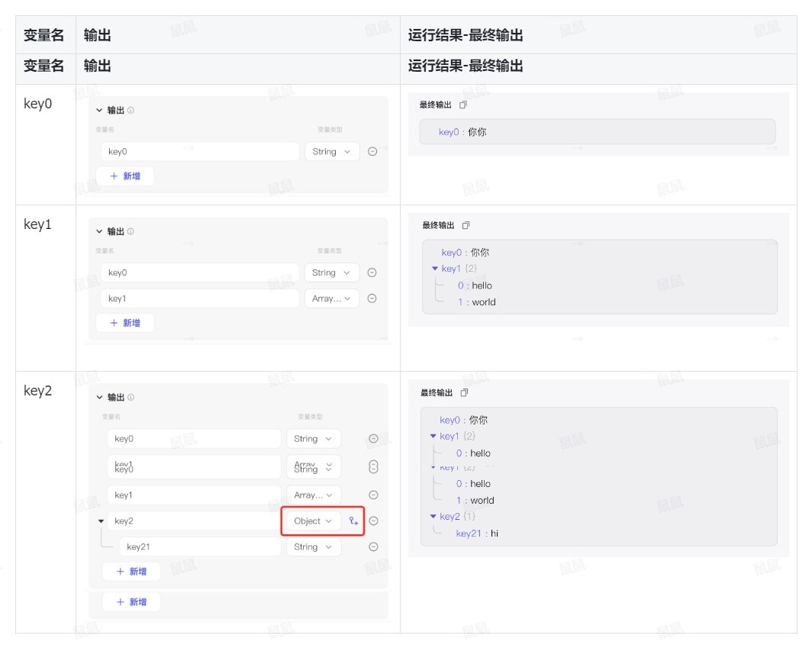Focus the key0 name field in the key2 table row

194,439
